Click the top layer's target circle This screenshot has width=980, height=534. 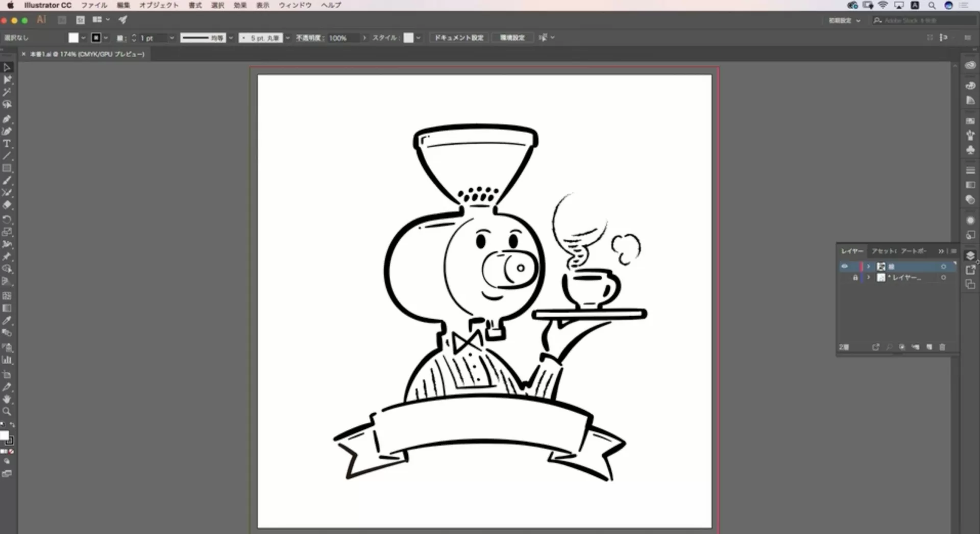pyautogui.click(x=943, y=266)
